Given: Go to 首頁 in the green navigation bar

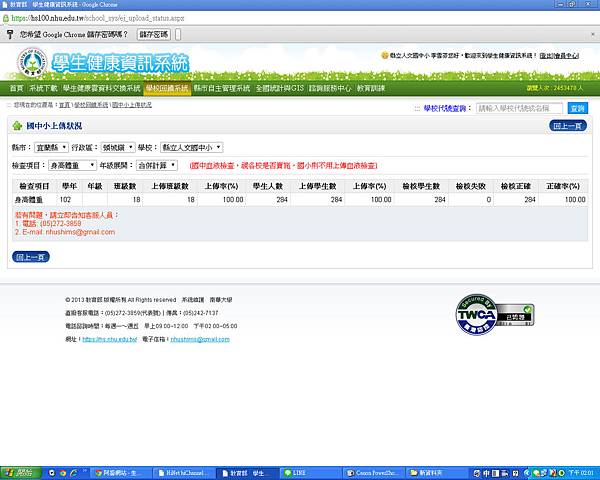Looking at the screenshot, I should click(x=16, y=88).
